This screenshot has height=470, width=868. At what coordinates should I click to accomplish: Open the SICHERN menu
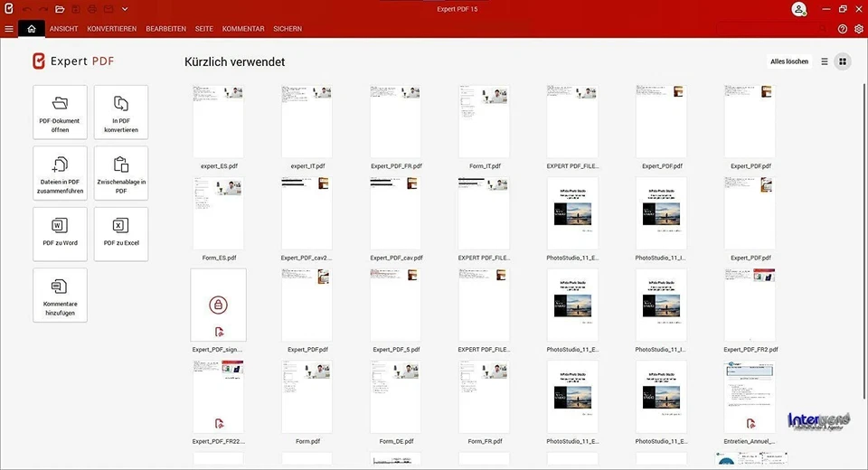[x=288, y=29]
